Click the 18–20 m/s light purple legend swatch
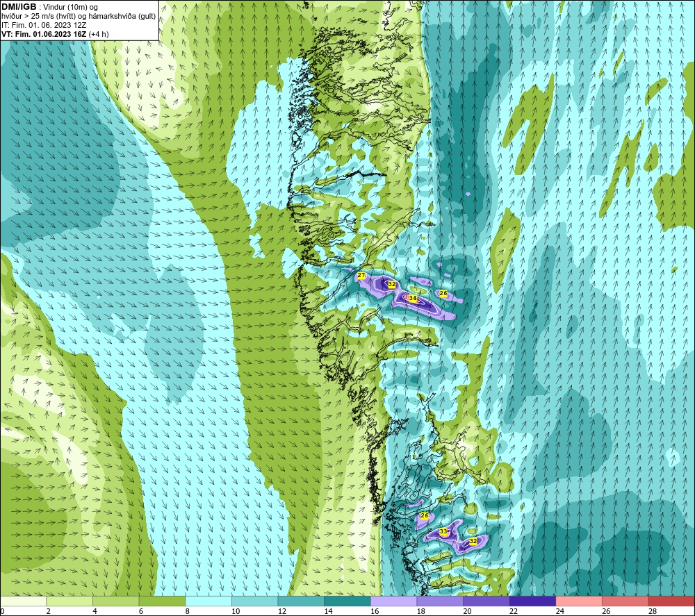The height and width of the screenshot is (616, 695). tap(440, 601)
